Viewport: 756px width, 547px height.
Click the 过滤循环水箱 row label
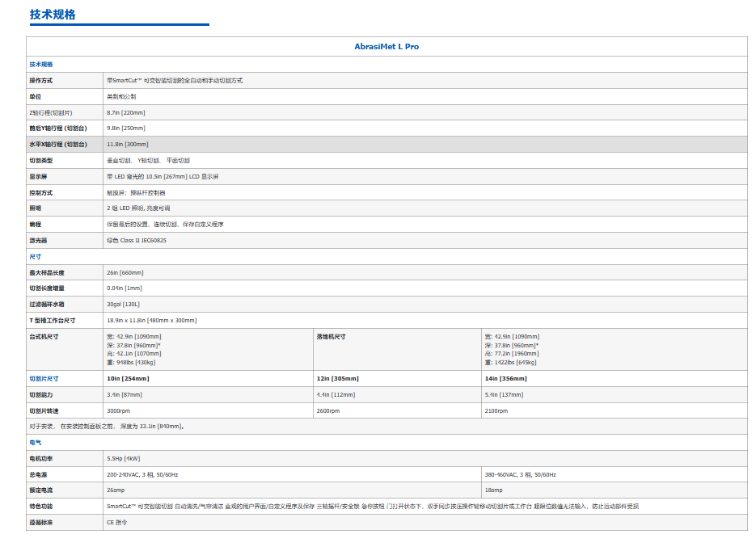click(47, 305)
